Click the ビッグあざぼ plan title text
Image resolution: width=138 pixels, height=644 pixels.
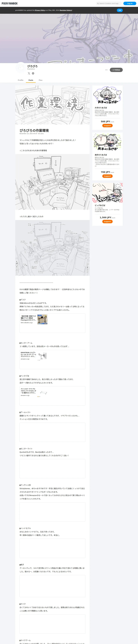pyautogui.click(x=100, y=206)
